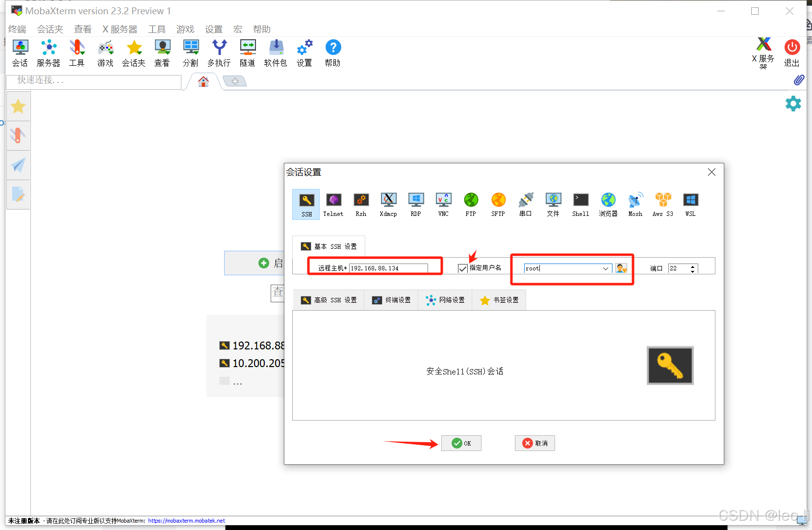Image resolution: width=812 pixels, height=530 pixels.
Task: Pick the VNC session type icon
Action: [443, 204]
